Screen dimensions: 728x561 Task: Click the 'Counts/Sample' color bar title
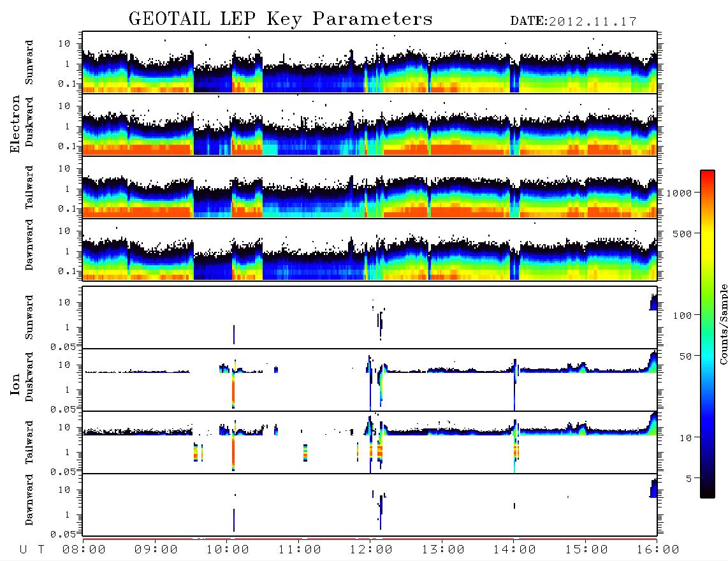pos(723,324)
